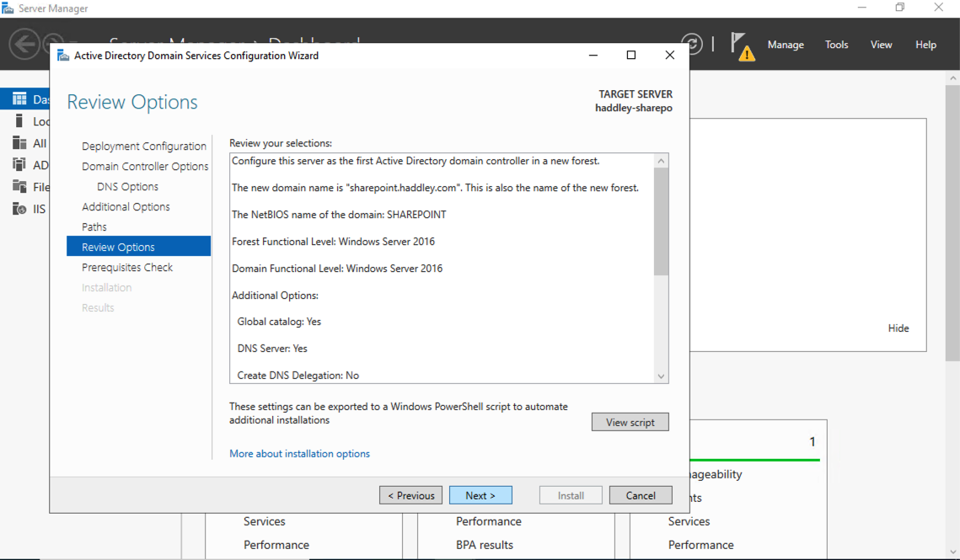The width and height of the screenshot is (960, 560).
Task: Click target server name haddley-sharepo
Action: (x=634, y=109)
